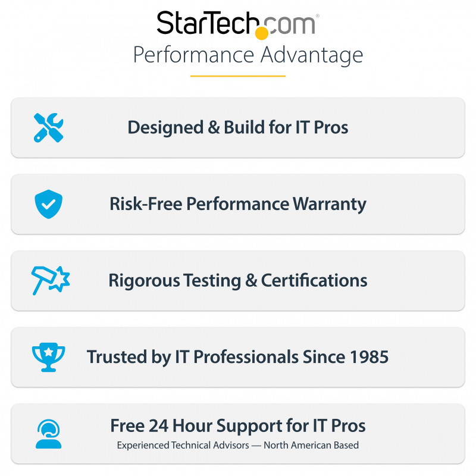Click the word "Certifications"
The image size is (476, 476).
point(314,280)
